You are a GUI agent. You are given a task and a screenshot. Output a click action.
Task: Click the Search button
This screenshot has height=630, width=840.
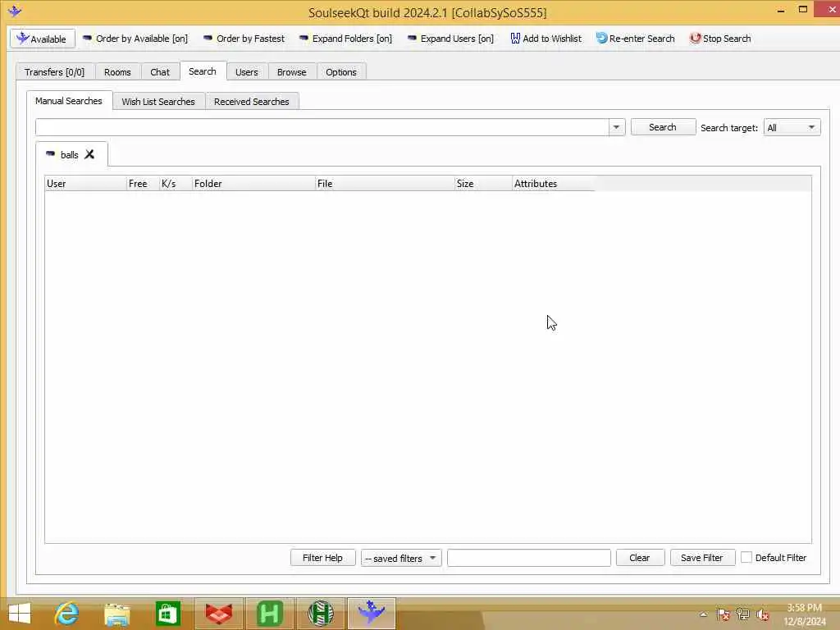(663, 127)
